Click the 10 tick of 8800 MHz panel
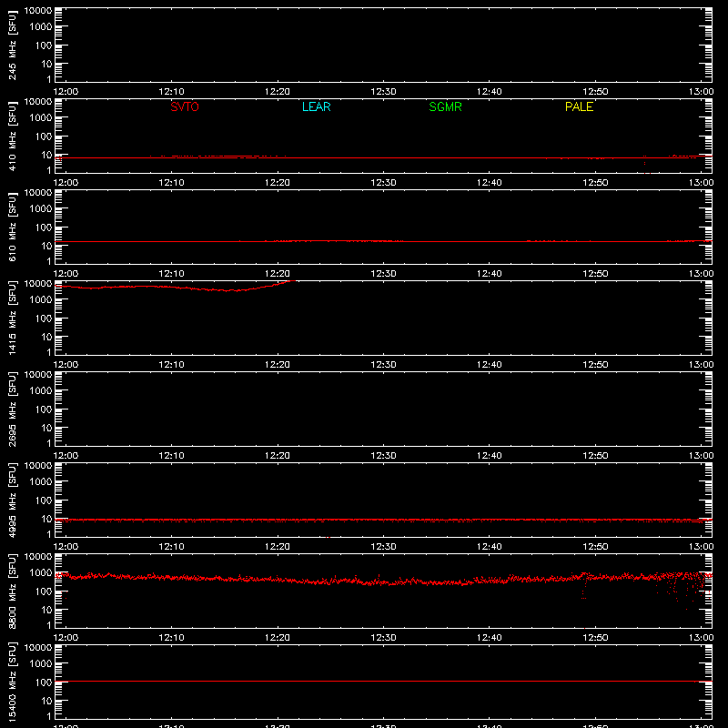728x728 pixels. 46,610
